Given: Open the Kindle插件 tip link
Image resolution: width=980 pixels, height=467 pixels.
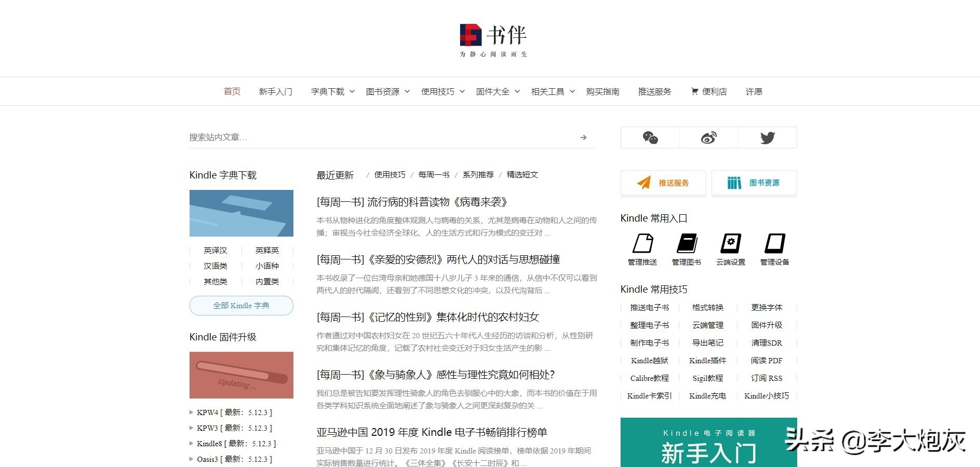Looking at the screenshot, I should pos(708,361).
